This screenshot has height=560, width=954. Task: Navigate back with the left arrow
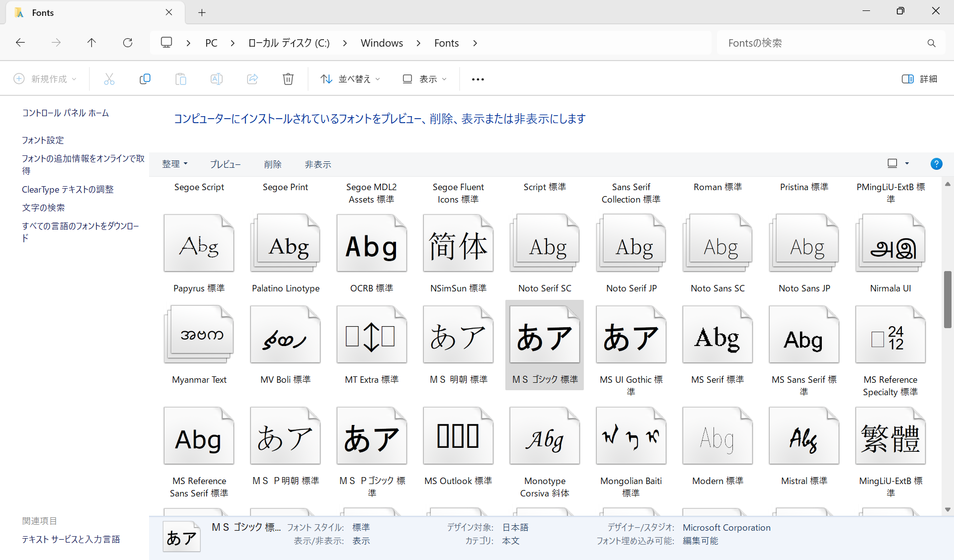[x=20, y=43]
